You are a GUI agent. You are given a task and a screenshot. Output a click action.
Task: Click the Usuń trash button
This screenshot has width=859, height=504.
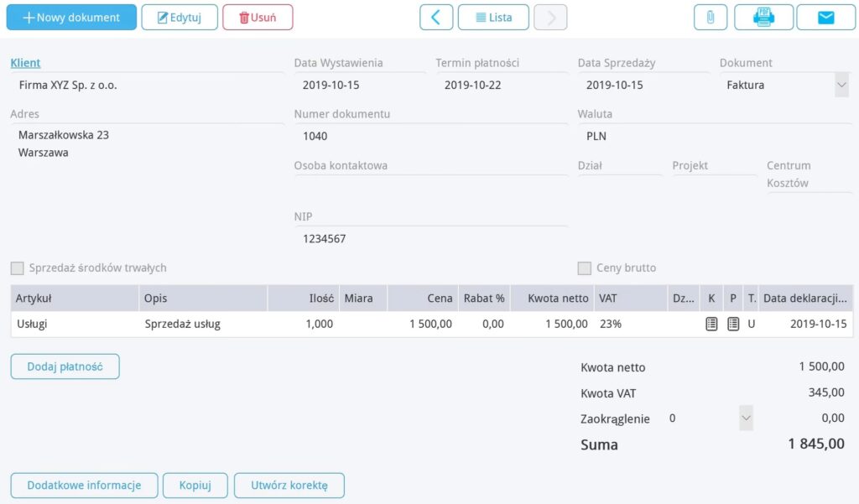(258, 17)
